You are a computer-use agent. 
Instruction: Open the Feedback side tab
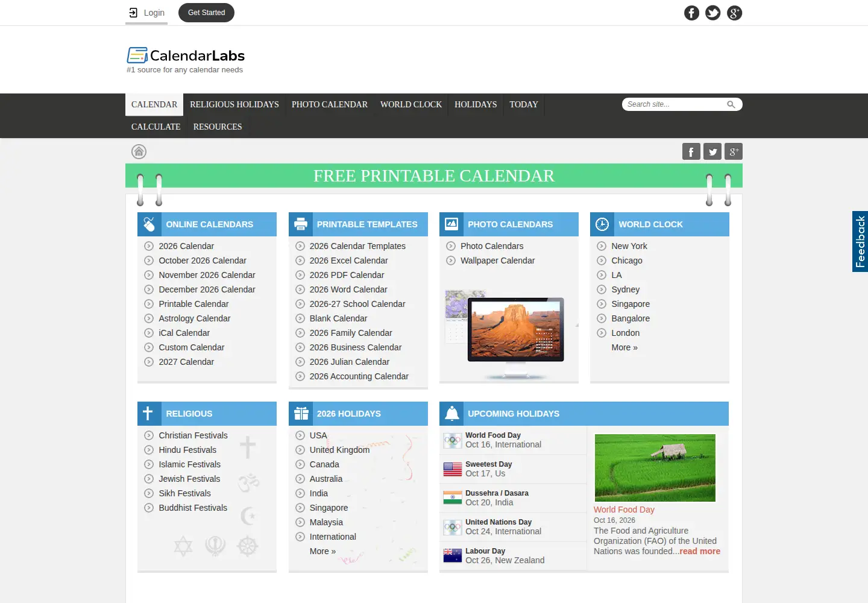[860, 242]
